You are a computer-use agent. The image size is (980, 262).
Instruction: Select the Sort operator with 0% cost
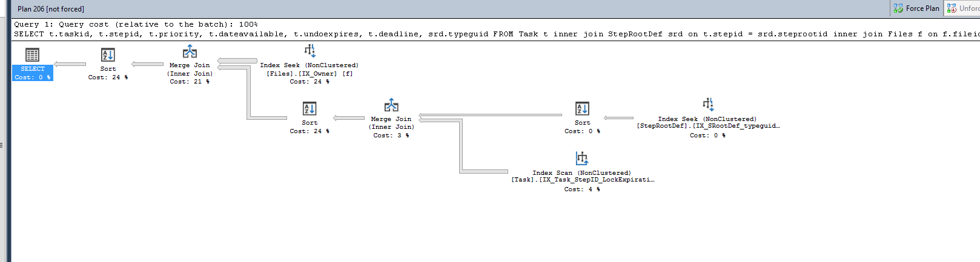coord(582,109)
